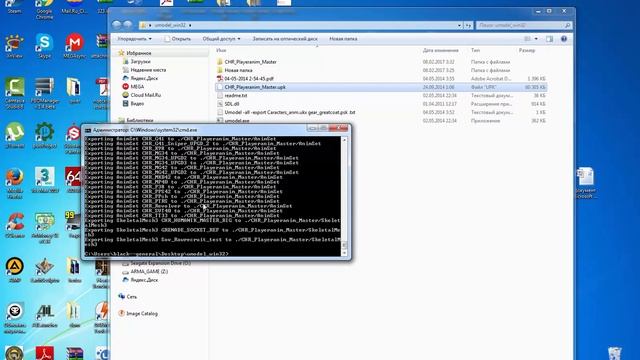Screen dimensions: 640x360
Task: Select the Recycle Bin on the desktop
Action: coord(615,353)
